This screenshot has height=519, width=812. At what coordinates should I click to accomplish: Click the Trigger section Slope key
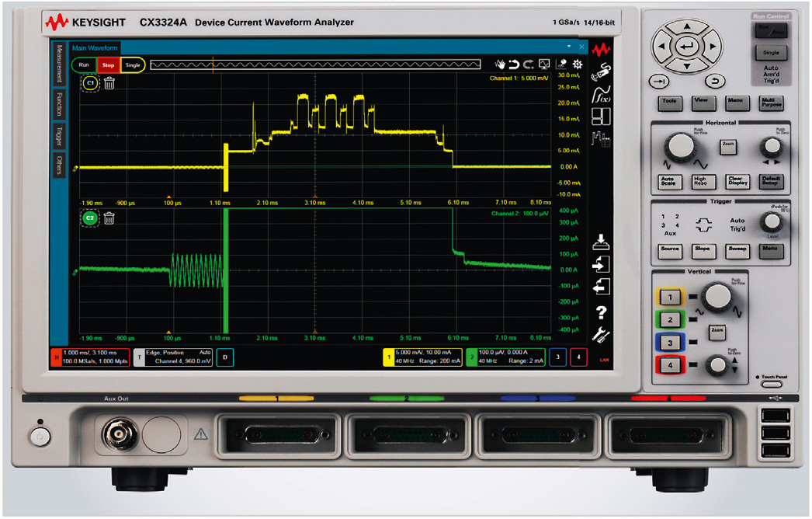click(x=703, y=251)
